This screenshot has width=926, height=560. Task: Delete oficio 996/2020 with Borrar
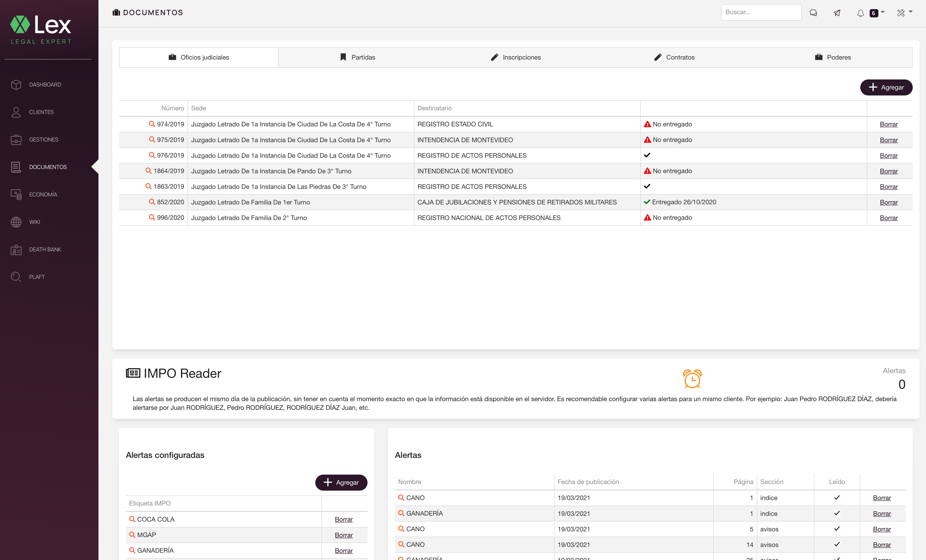(888, 217)
